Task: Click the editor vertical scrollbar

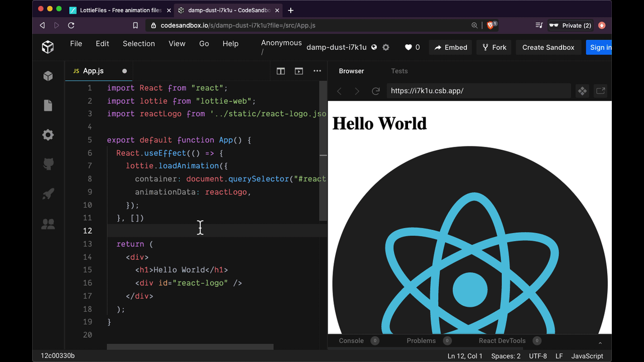Action: 324,151
